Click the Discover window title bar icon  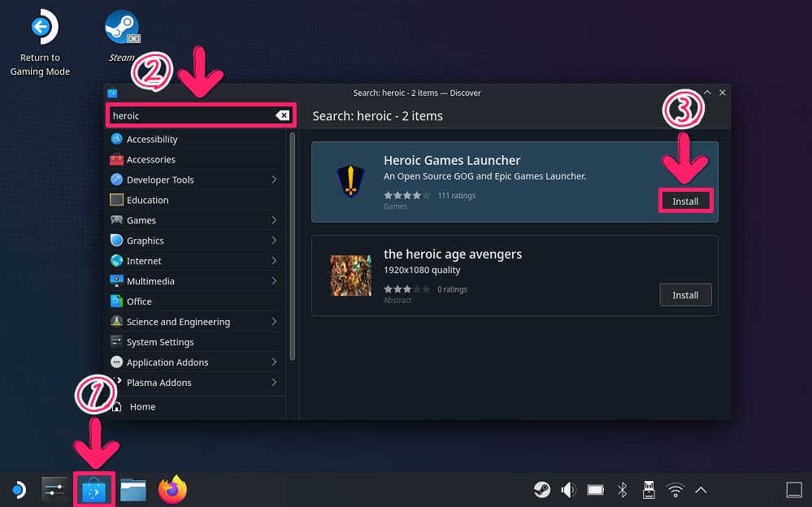click(x=112, y=93)
